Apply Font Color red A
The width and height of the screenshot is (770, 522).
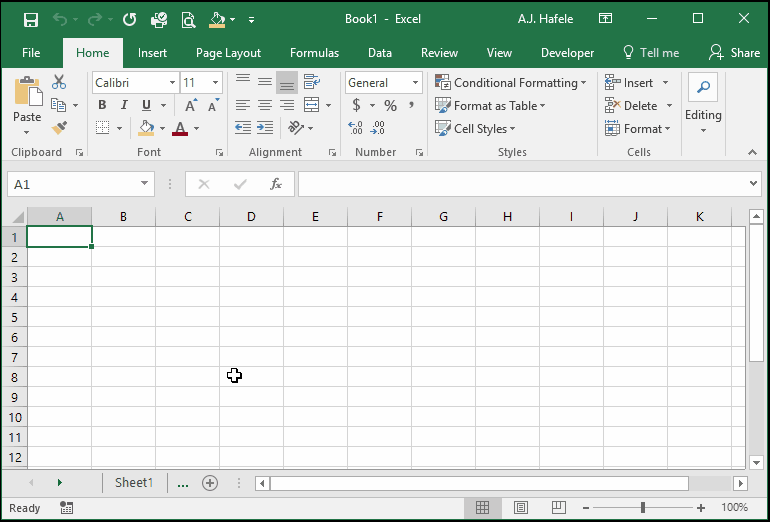coord(180,128)
